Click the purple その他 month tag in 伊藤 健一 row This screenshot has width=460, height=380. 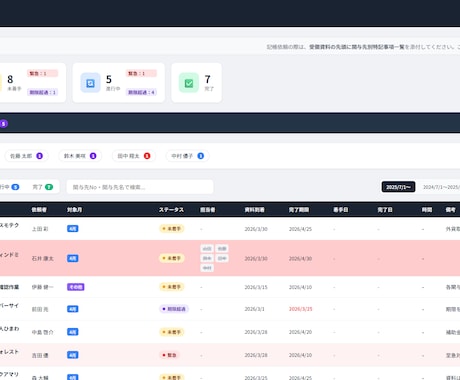[76, 287]
